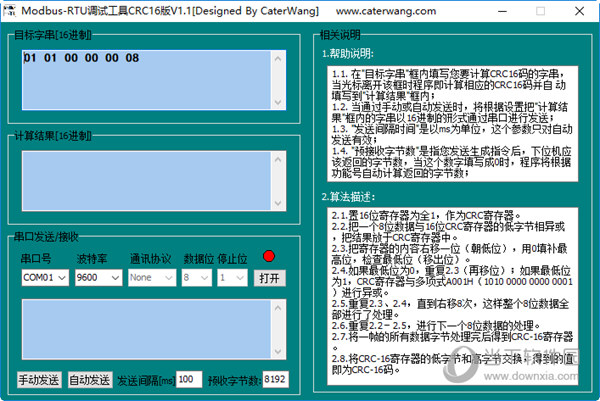Image resolution: width=600 pixels, height=401 pixels.
Task: Click the 2.算法描述 heading
Action: pyautogui.click(x=348, y=197)
